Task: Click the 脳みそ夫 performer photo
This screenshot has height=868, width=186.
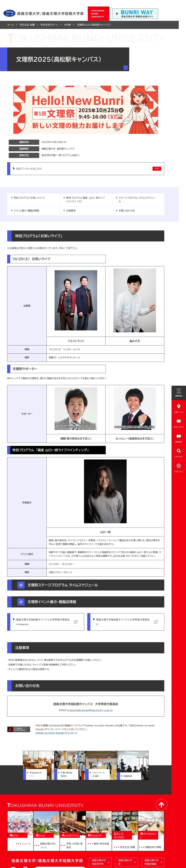Action: [135, 300]
